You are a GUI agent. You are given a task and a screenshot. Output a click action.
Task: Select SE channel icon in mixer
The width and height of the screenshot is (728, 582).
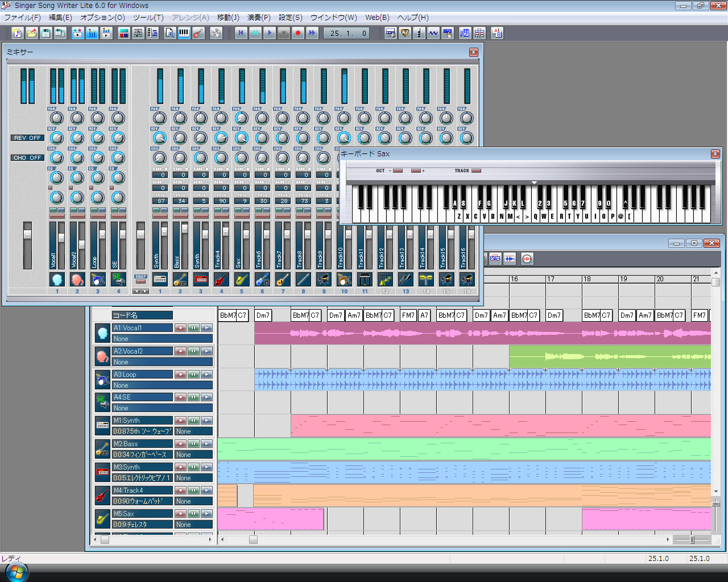point(118,279)
